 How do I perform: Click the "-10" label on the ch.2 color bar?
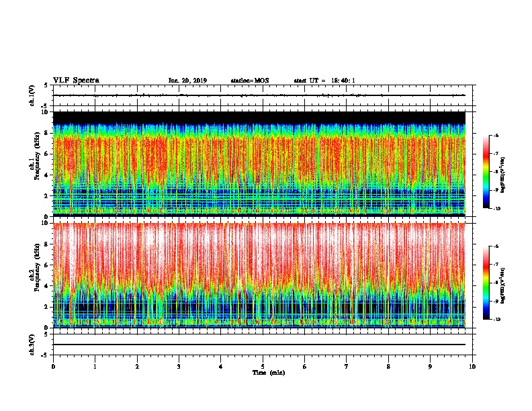(497, 320)
